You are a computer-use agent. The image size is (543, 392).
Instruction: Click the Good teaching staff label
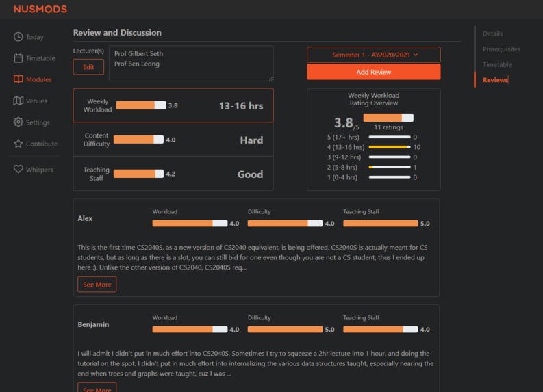250,174
